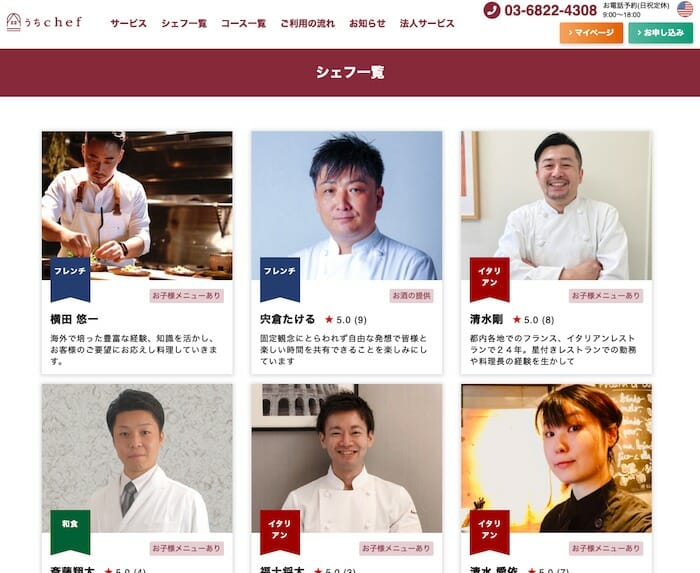Click the green お申し込み button
This screenshot has height=573, width=700.
tap(660, 33)
